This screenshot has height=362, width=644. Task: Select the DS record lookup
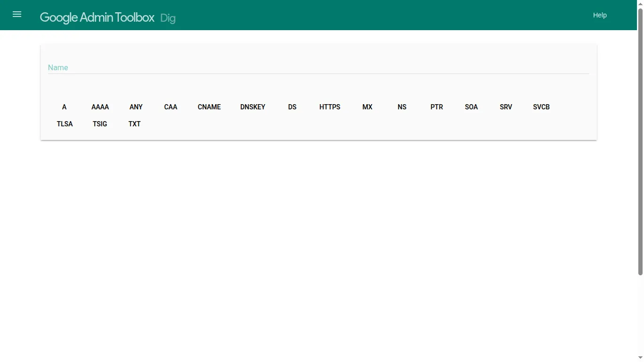coord(292,107)
